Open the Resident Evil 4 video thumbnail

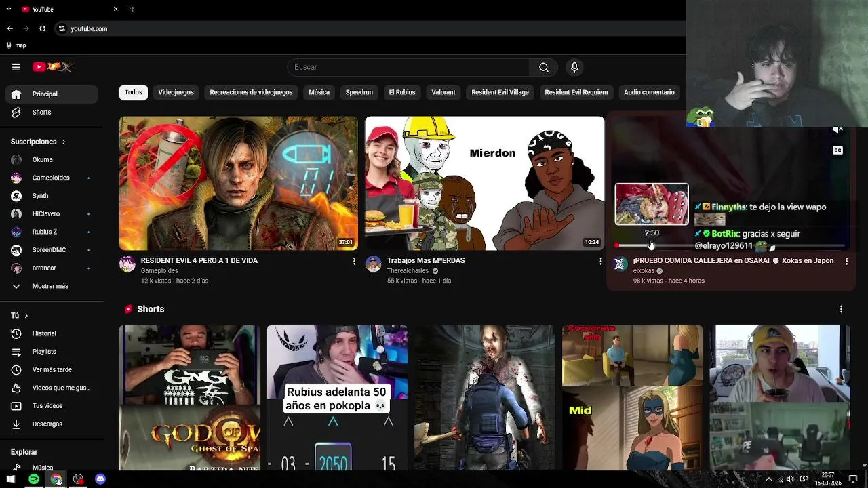239,183
